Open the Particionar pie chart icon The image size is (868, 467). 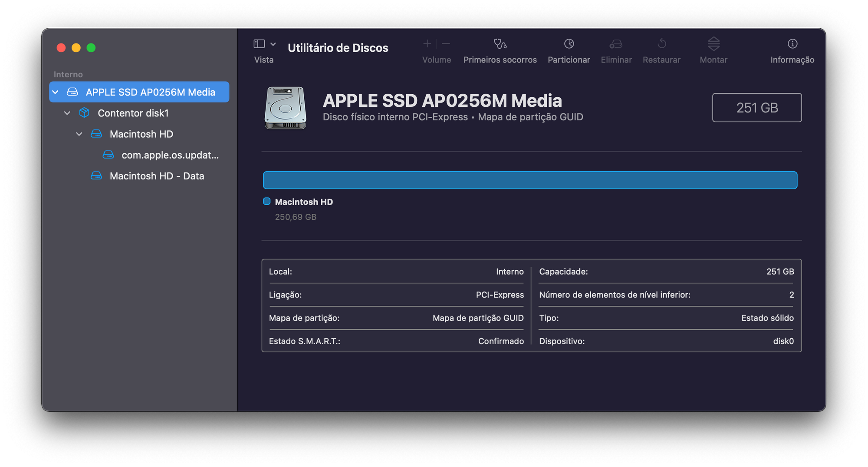pyautogui.click(x=569, y=43)
